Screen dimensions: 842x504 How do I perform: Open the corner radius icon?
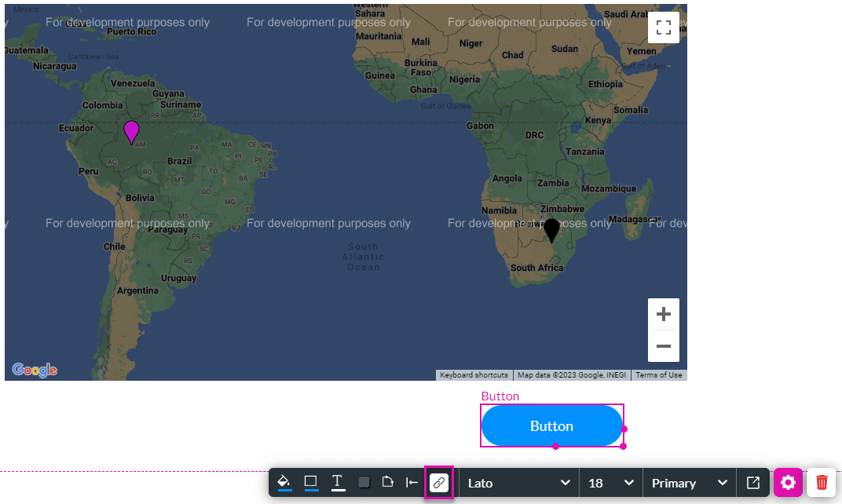click(x=387, y=482)
